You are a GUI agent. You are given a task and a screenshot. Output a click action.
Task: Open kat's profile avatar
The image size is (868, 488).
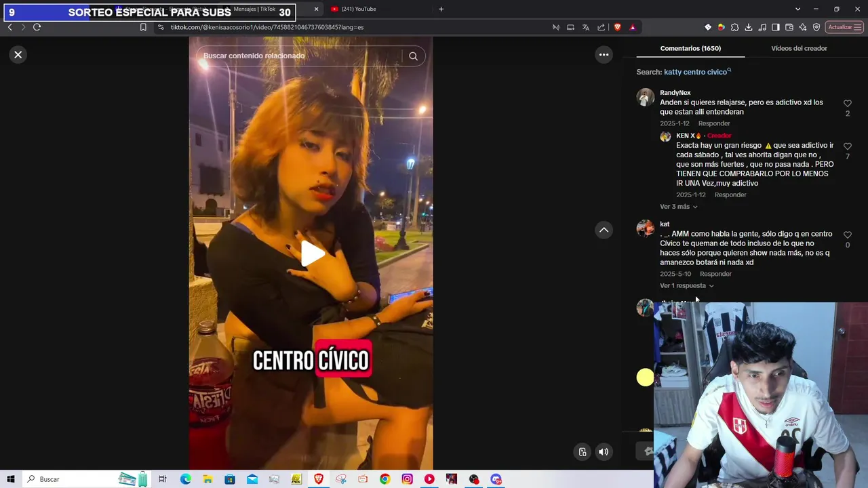click(645, 228)
